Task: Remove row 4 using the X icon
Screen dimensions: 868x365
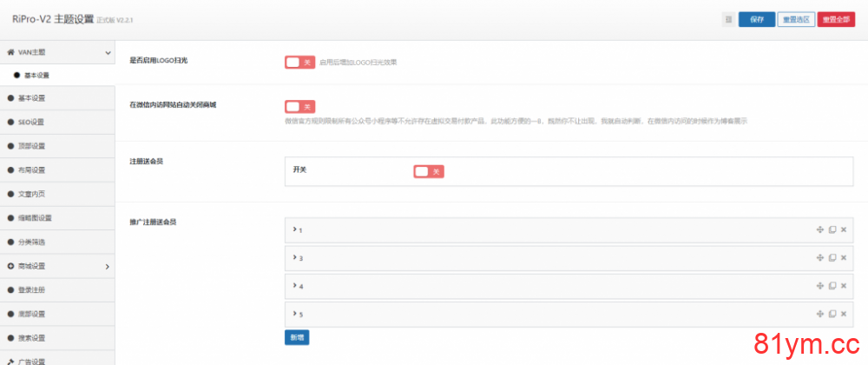Action: (844, 286)
